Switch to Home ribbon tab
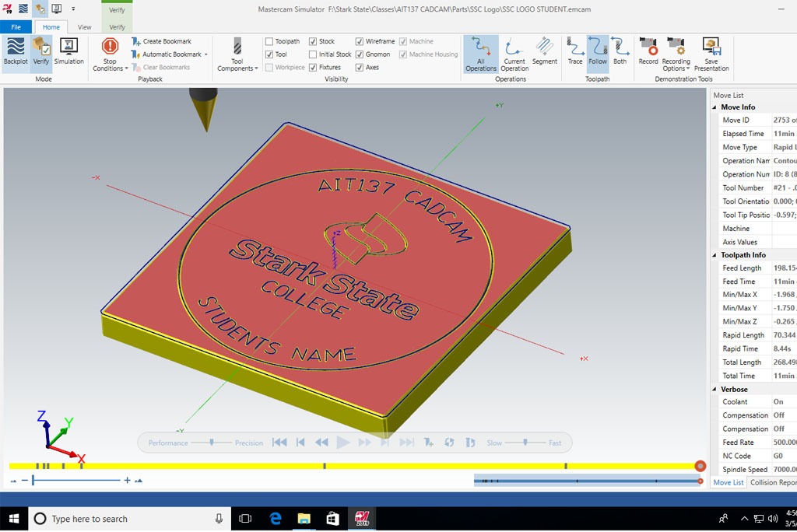The width and height of the screenshot is (797, 532). pos(51,27)
